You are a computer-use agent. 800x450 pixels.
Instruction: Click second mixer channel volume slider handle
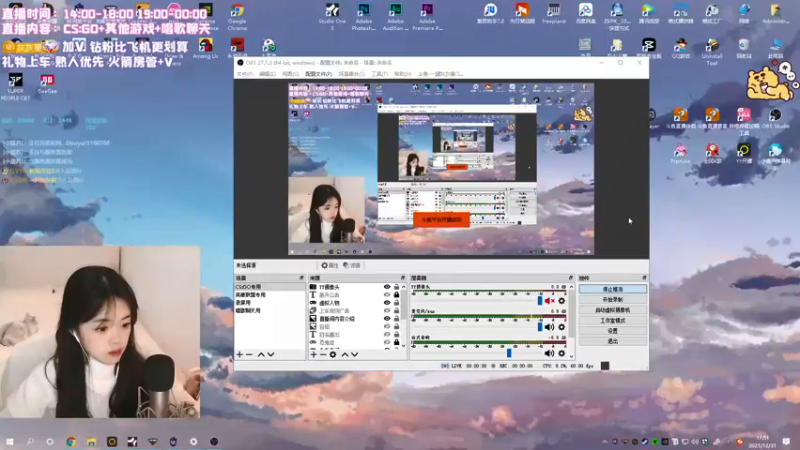point(540,327)
